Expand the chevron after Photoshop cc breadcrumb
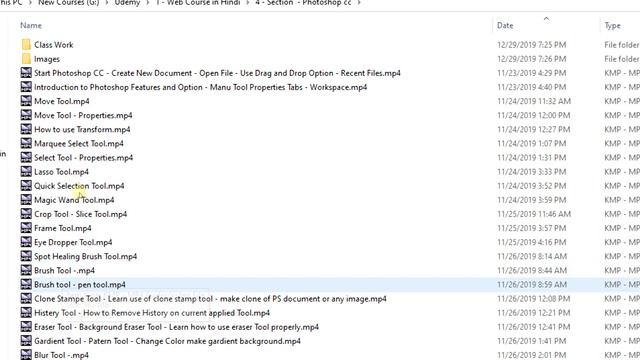Image resolution: width=640 pixels, height=360 pixels. (359, 3)
